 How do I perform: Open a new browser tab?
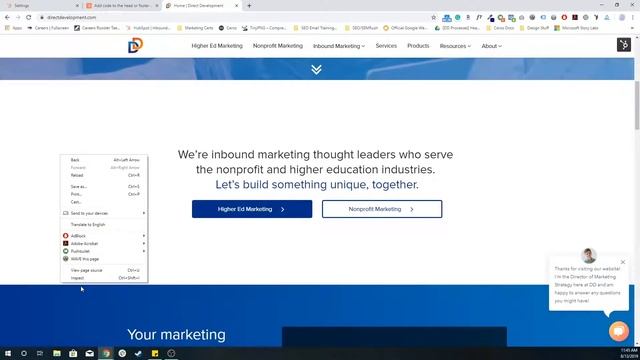(249, 6)
